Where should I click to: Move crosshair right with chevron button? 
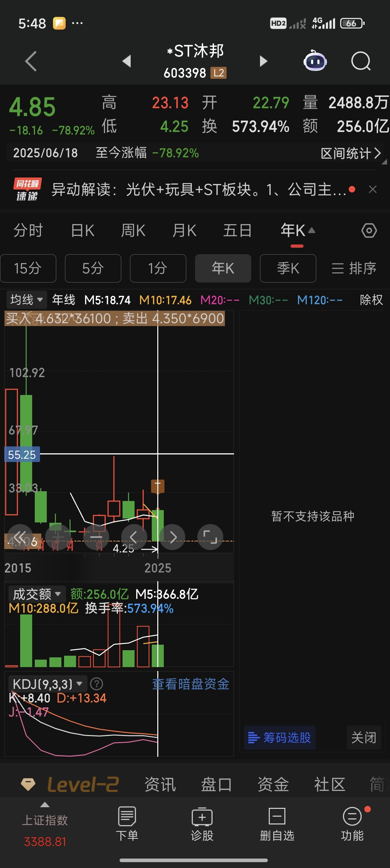pos(173,537)
